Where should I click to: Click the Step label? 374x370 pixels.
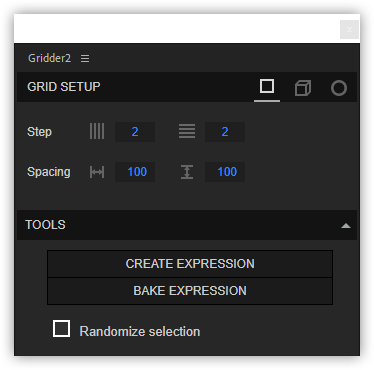(39, 132)
